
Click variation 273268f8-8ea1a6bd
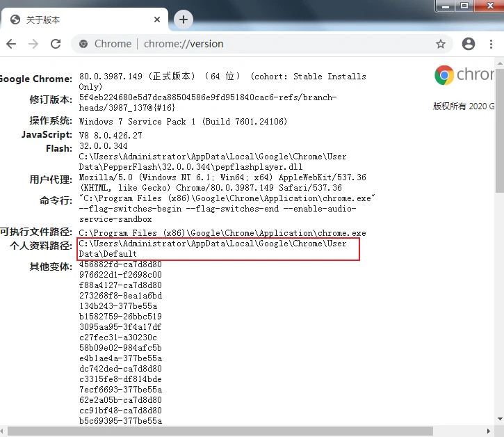coord(120,296)
